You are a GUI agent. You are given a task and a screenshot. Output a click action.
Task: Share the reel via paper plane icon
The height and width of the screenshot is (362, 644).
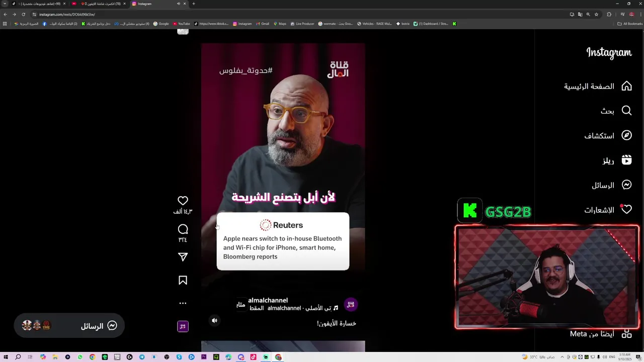pyautogui.click(x=183, y=257)
